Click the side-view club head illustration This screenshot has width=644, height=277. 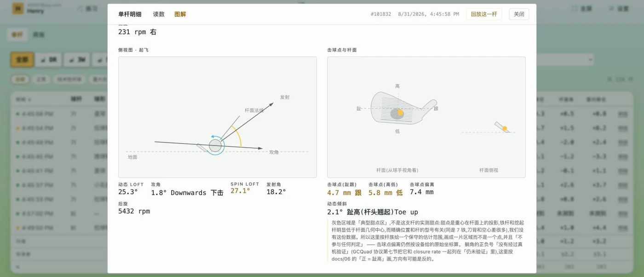pos(502,127)
